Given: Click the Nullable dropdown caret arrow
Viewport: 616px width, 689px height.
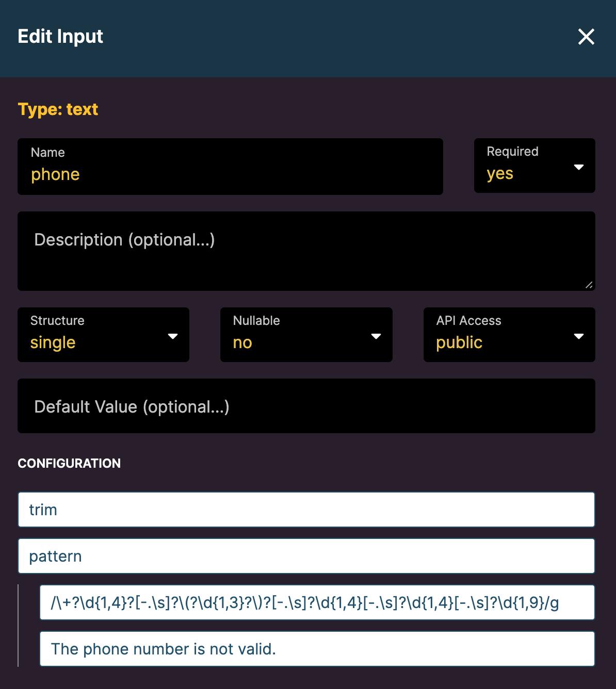Looking at the screenshot, I should [376, 336].
